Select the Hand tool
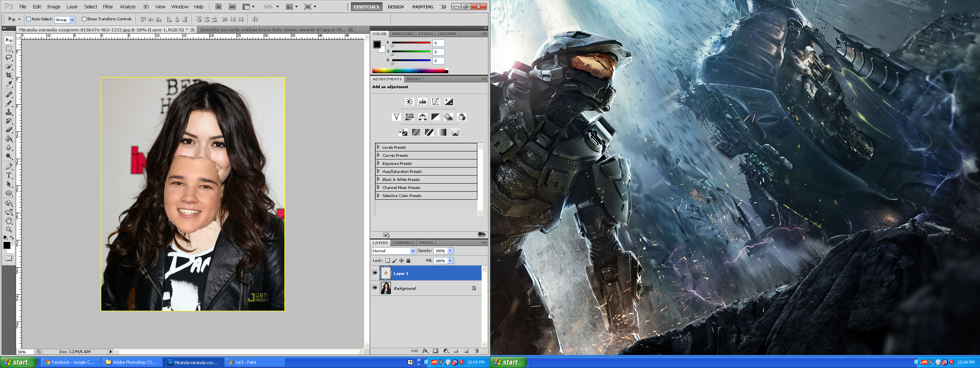Viewport: 980px width, 368px height. 9,221
